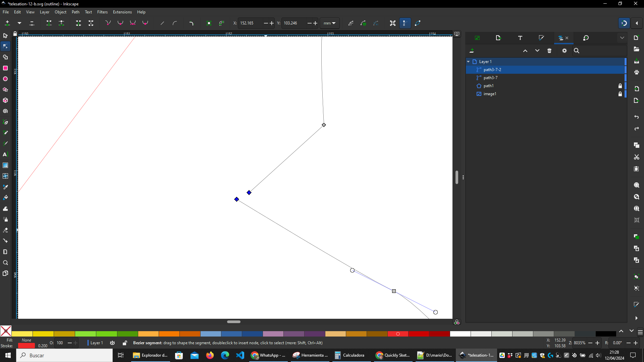Convert object to path icon
The height and width of the screenshot is (362, 644).
pos(209,23)
